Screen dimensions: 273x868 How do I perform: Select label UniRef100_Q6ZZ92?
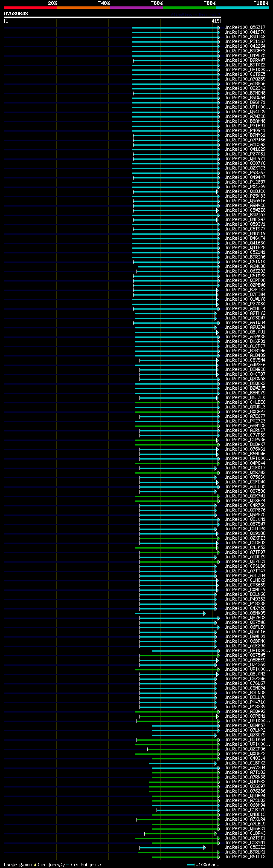click(245, 271)
